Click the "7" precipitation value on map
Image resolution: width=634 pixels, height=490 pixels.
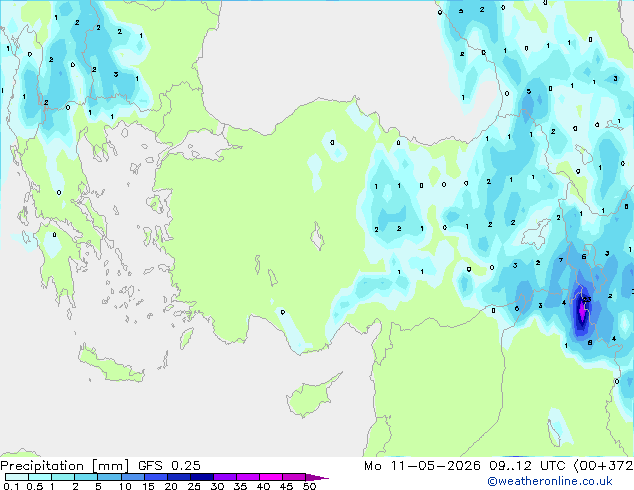coord(560,260)
